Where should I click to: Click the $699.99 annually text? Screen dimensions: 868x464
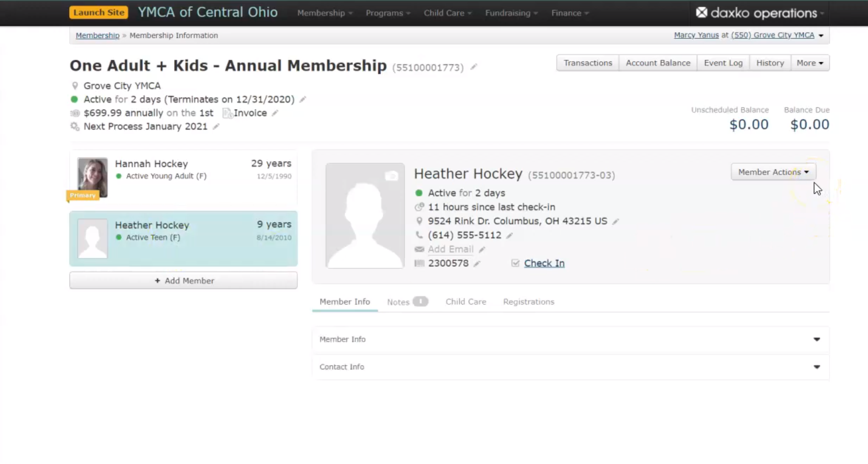[123, 113]
